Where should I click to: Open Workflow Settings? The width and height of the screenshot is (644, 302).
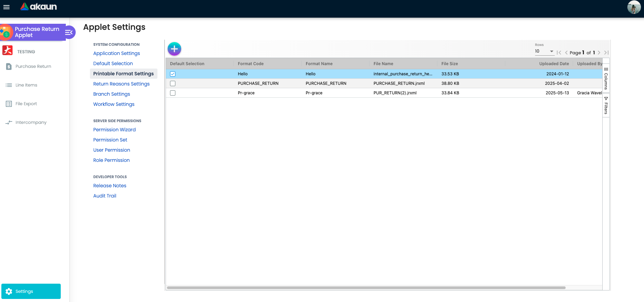[114, 104]
